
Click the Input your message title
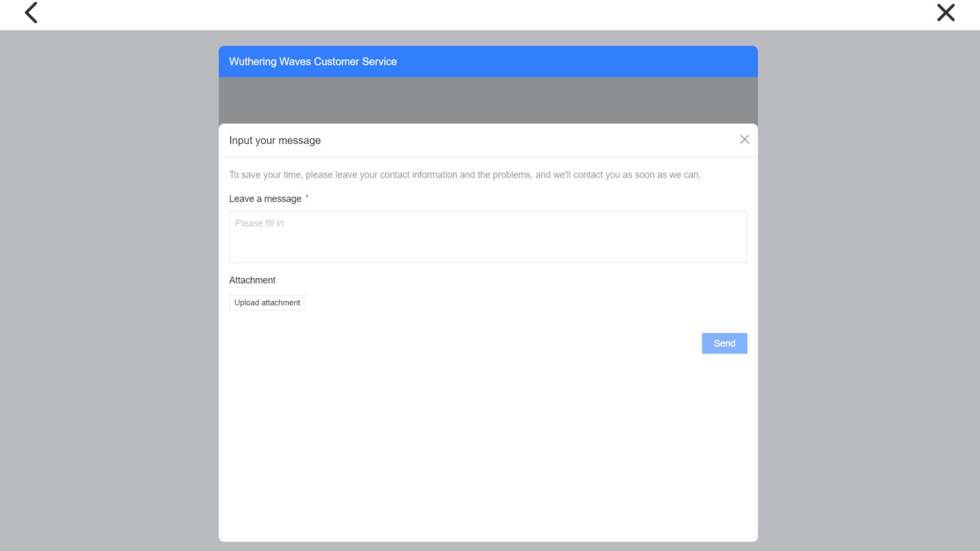275,141
